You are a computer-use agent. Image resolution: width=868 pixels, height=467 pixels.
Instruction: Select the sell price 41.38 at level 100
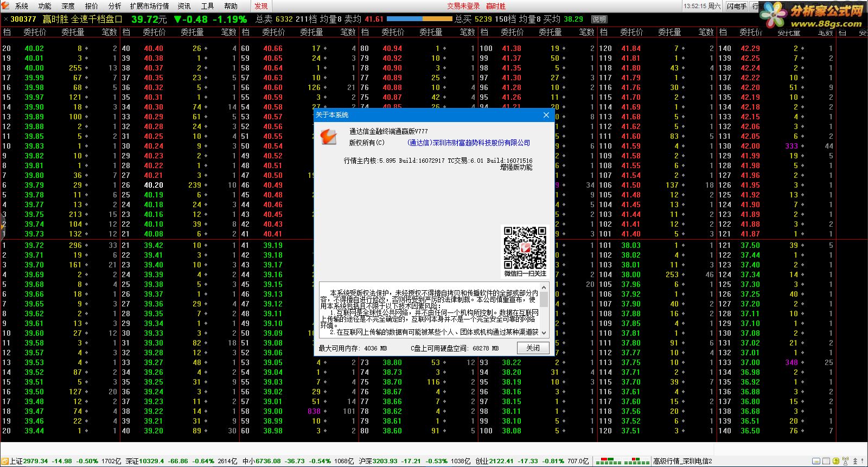[512, 48]
